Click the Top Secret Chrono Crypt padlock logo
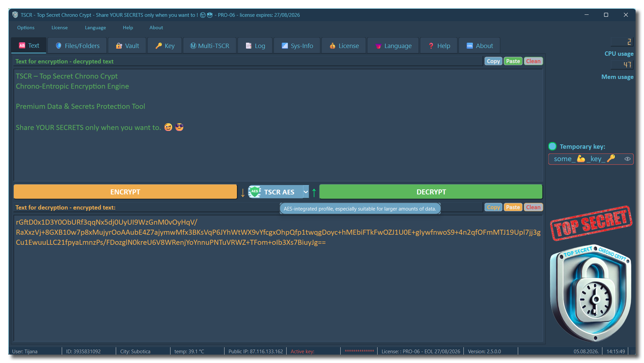Image resolution: width=644 pixels, height=363 pixels. click(591, 293)
